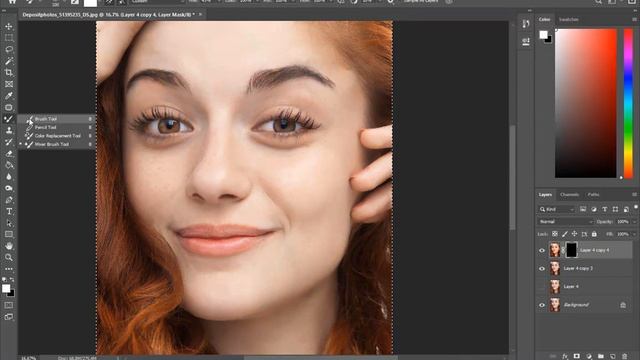This screenshot has height=360, width=640.
Task: Toggle lock position
Action: pos(574,234)
